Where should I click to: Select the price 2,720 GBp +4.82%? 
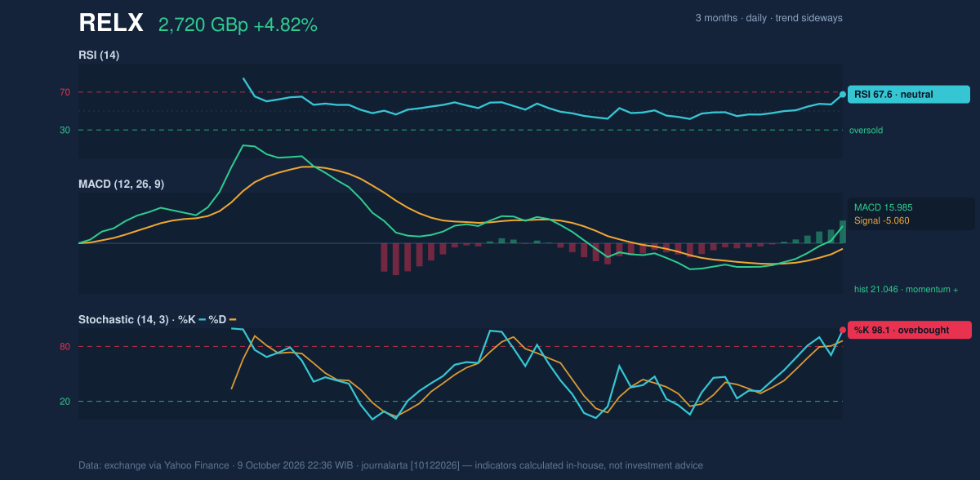click(238, 25)
